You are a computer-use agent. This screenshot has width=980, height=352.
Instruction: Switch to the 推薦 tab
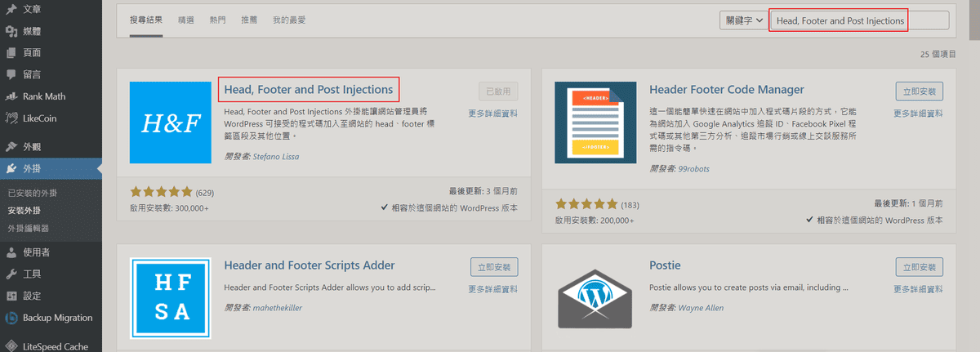coord(249,20)
